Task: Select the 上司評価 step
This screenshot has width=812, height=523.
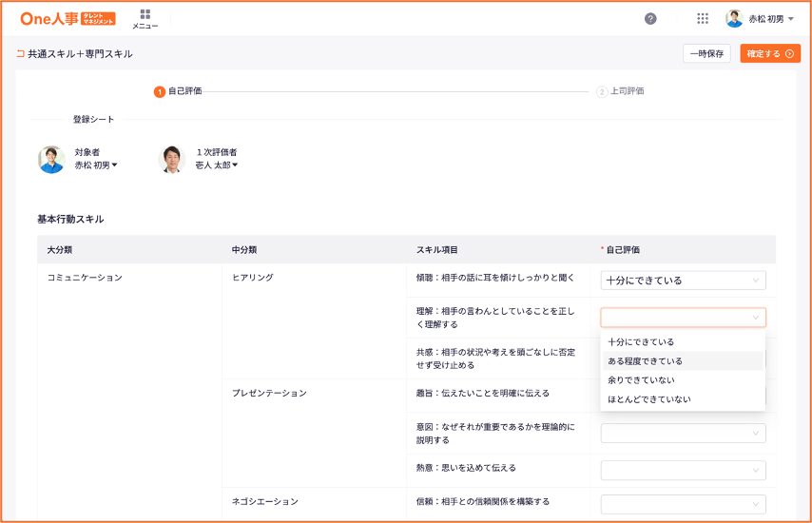Action: [x=620, y=91]
